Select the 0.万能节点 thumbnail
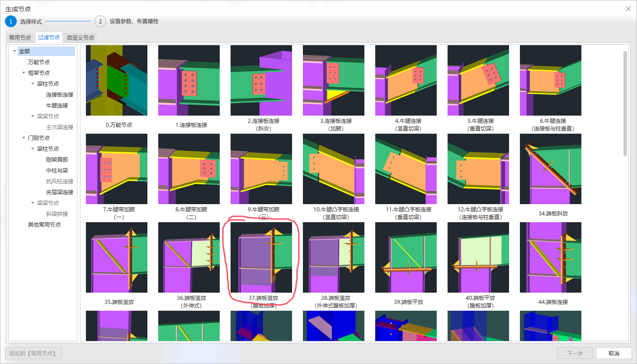Viewport: 637px width, 364px height. [117, 80]
